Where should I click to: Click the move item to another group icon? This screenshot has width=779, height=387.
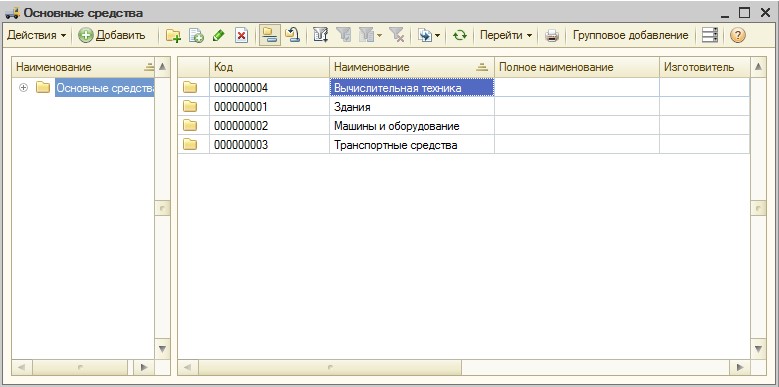(x=292, y=35)
